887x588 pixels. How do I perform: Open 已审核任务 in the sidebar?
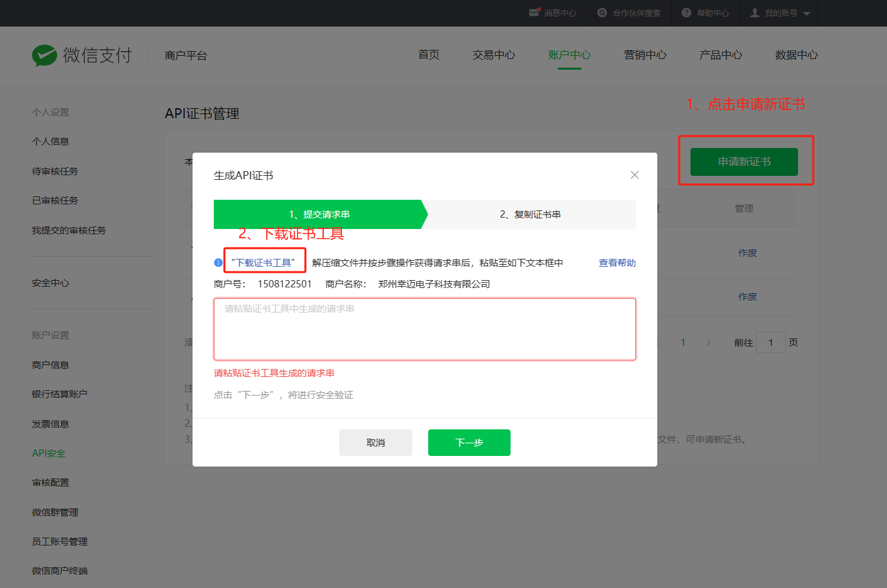(55, 200)
